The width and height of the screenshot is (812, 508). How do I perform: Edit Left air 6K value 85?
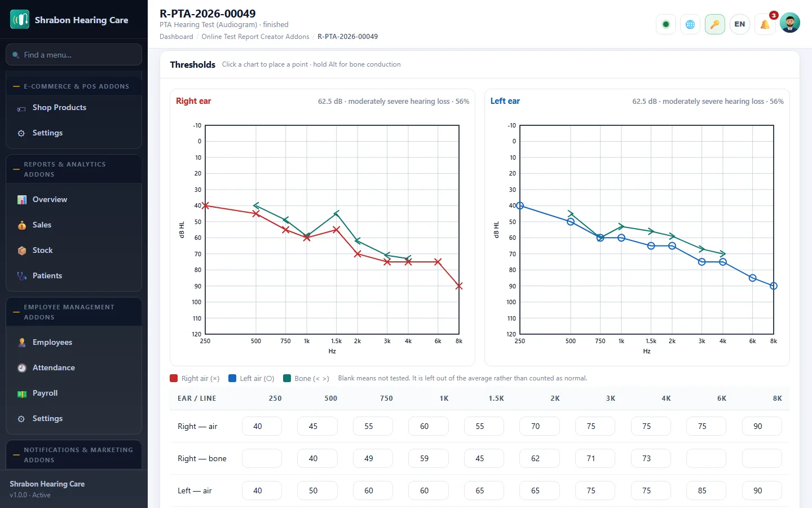706,491
